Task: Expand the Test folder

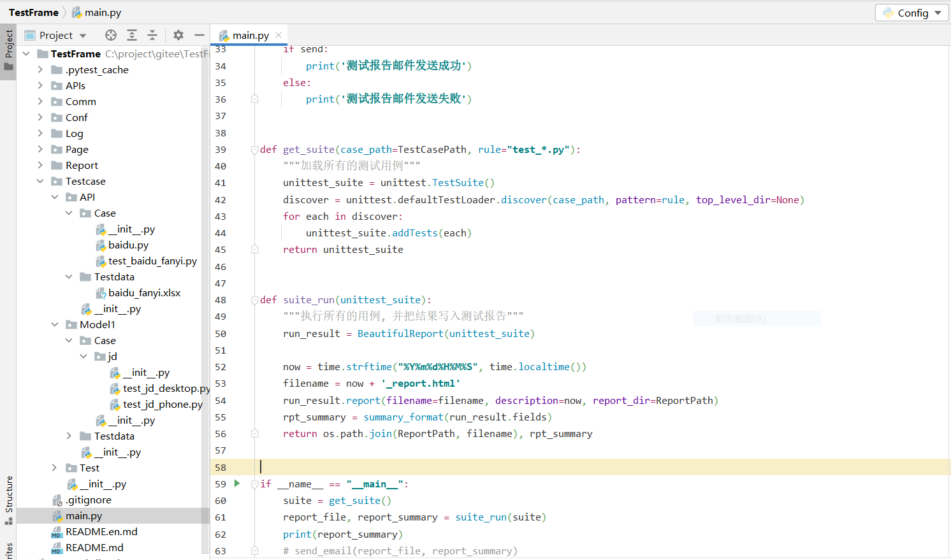Action: 55,468
